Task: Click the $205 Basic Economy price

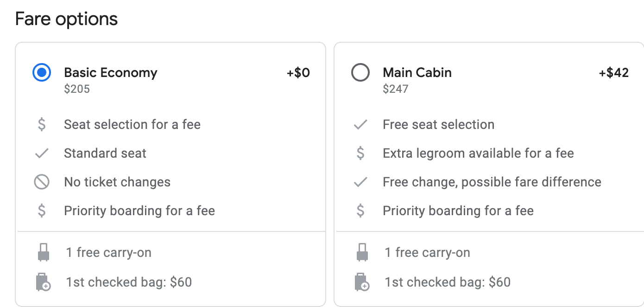Action: tap(77, 89)
